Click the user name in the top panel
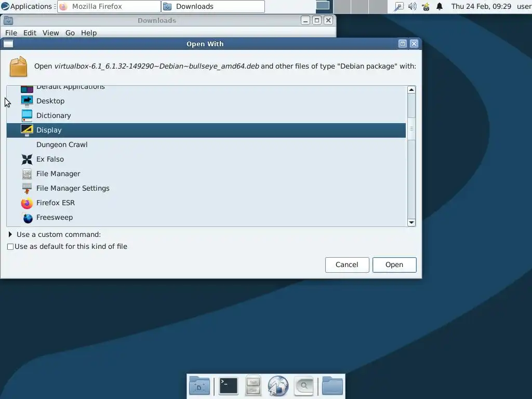 [524, 6]
